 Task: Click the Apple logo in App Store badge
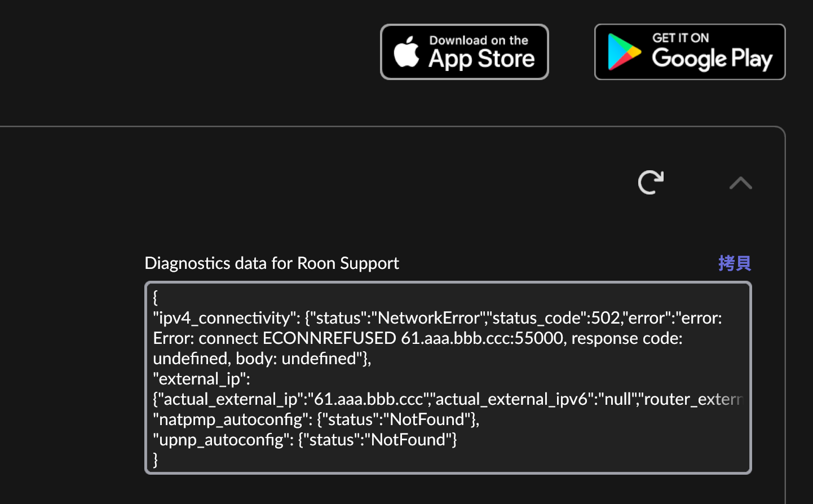click(x=406, y=51)
